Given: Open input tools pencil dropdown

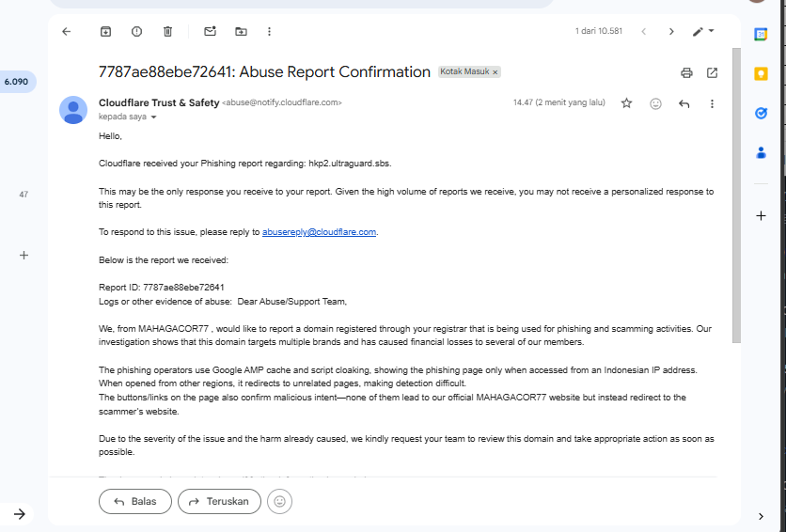Looking at the screenshot, I should (703, 32).
